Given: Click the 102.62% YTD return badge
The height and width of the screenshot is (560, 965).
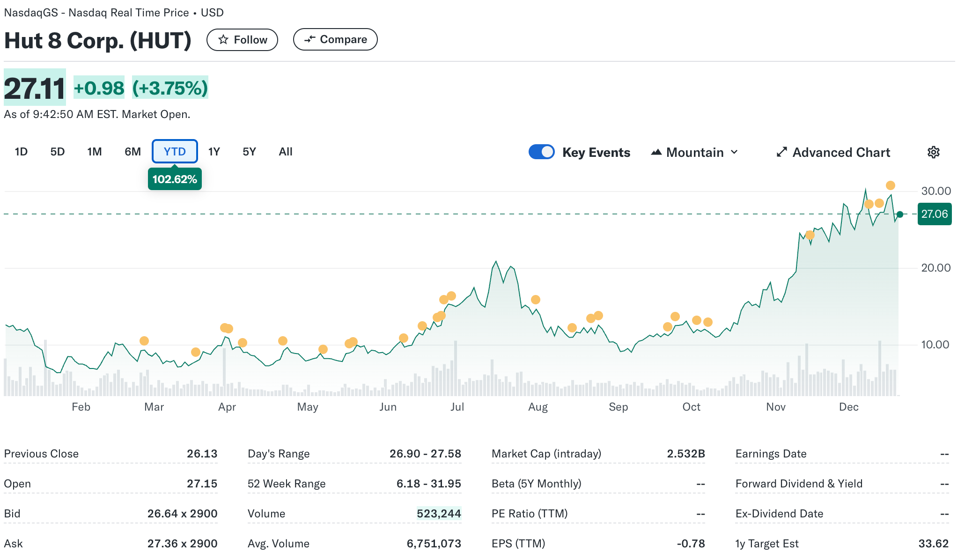Looking at the screenshot, I should (175, 179).
